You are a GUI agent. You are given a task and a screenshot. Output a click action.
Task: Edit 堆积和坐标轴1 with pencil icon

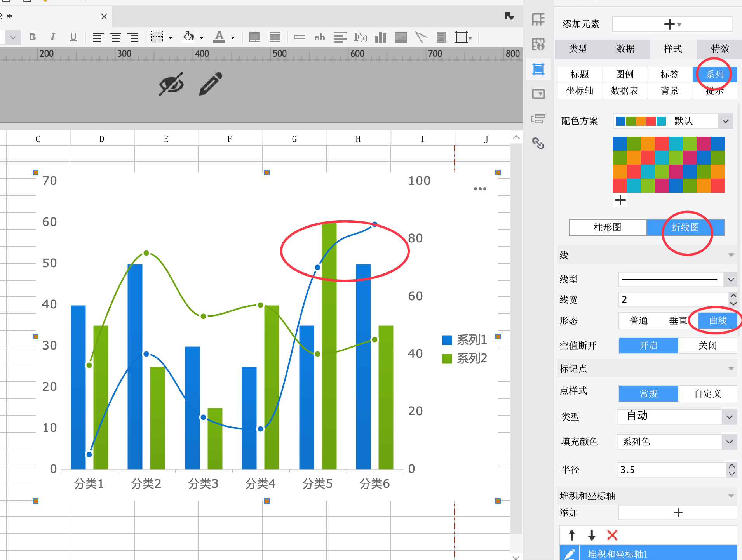570,554
